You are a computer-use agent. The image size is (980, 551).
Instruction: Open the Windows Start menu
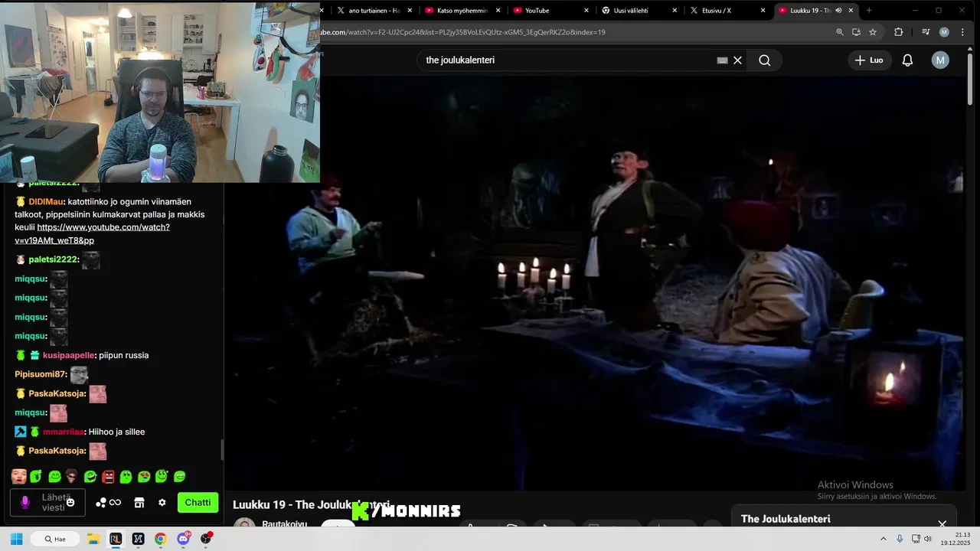click(16, 539)
